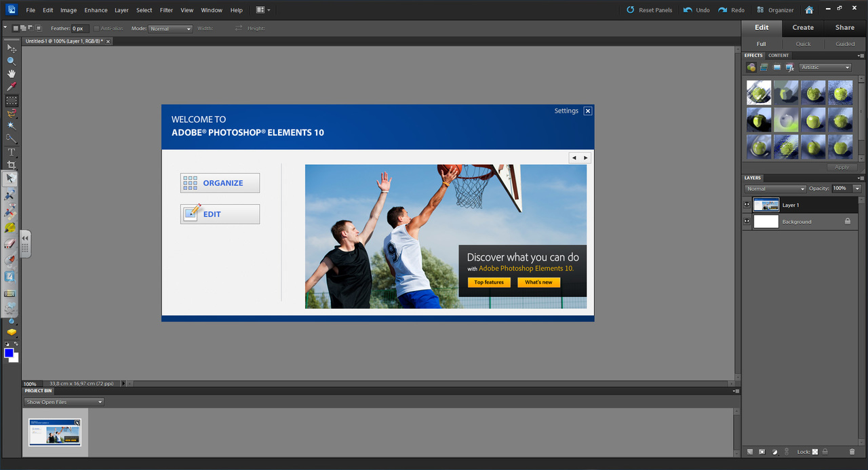Open the layer blend mode dropdown
This screenshot has height=470, width=868.
tap(775, 189)
